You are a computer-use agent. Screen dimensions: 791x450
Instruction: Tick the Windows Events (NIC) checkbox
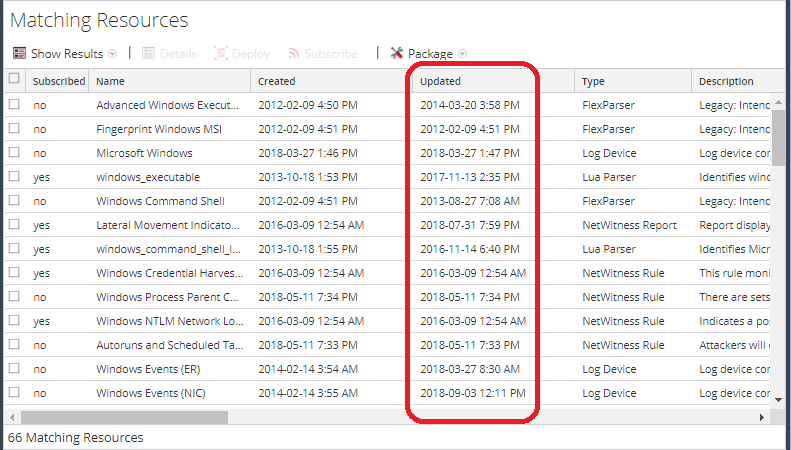tap(14, 393)
